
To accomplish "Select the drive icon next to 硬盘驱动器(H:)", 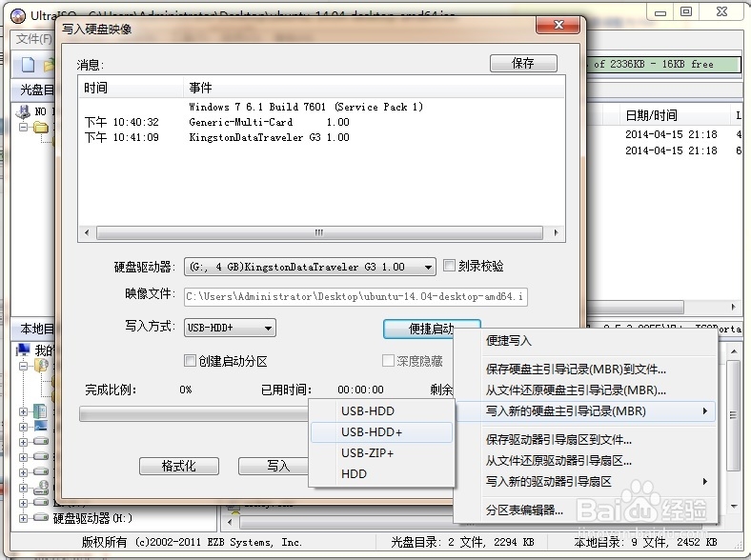I will tap(41, 517).
